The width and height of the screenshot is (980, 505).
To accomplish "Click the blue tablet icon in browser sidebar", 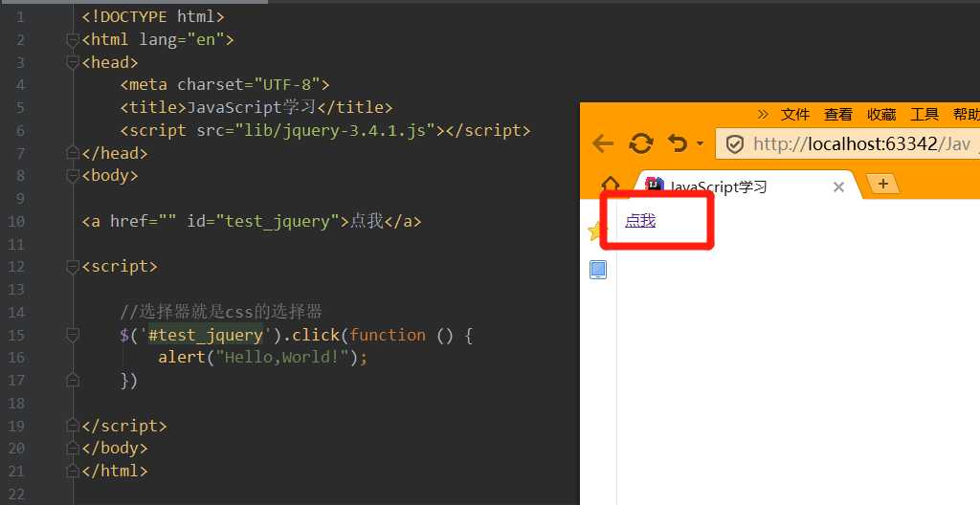I will [x=598, y=270].
